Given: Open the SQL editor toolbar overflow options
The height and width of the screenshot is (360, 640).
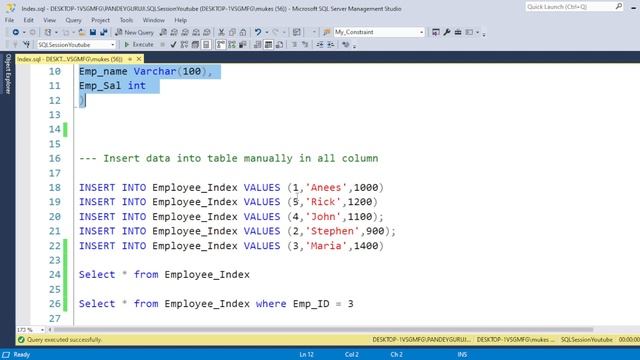Looking at the screenshot, I should tap(354, 45).
